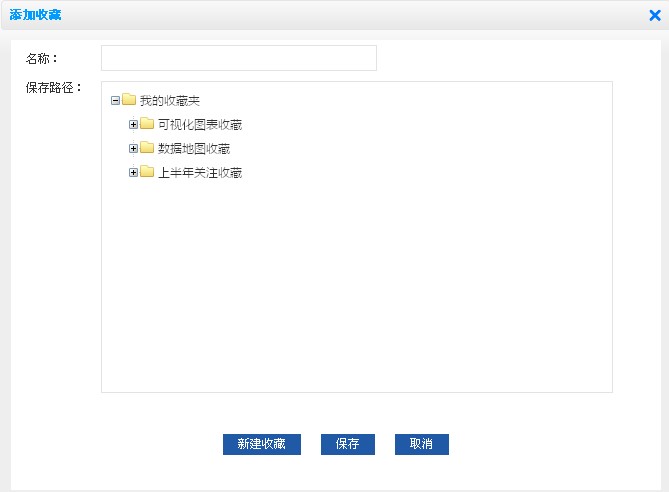This screenshot has height=492, width=669.
Task: Expand the 上半年关注收藏 folder node
Action: 133,172
